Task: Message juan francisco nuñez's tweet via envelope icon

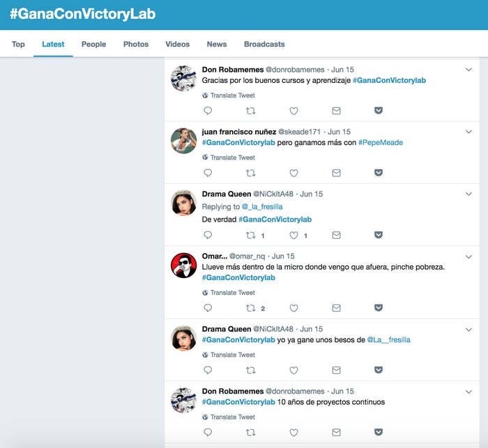Action: (x=337, y=173)
